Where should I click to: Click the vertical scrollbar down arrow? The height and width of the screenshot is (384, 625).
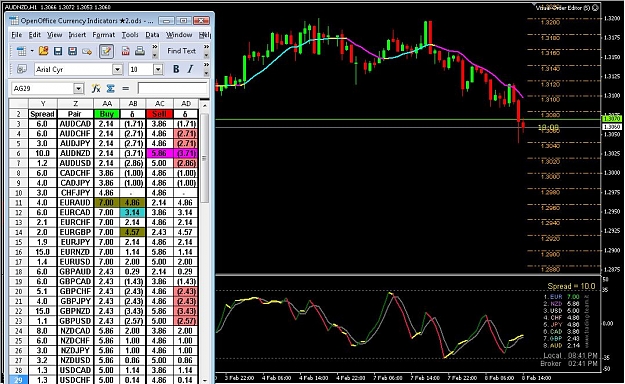[x=204, y=380]
